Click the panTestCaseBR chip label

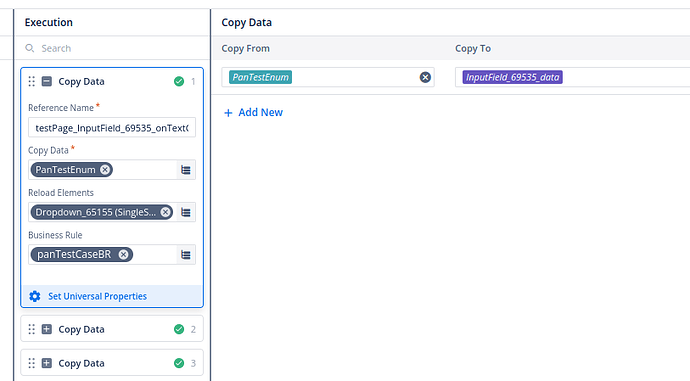pos(74,254)
